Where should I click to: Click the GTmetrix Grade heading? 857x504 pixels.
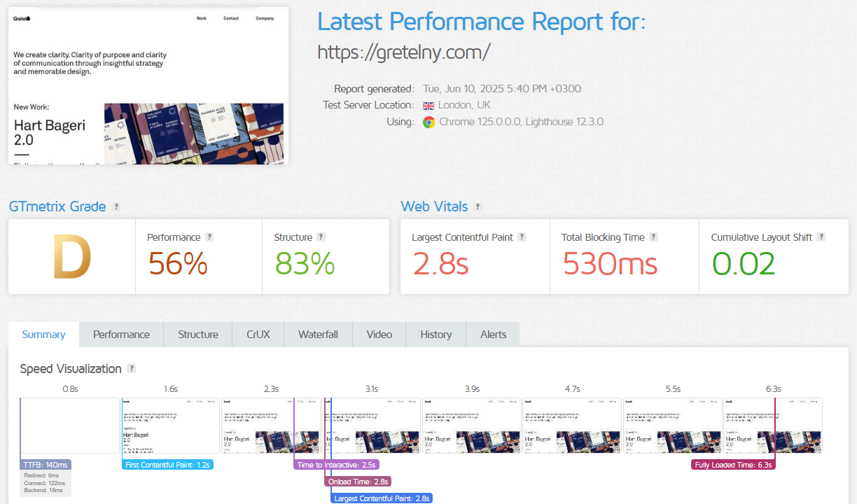[57, 206]
